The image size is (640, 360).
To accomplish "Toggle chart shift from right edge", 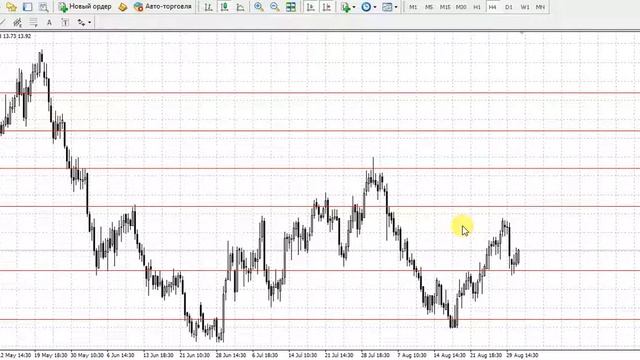I will click(x=327, y=7).
